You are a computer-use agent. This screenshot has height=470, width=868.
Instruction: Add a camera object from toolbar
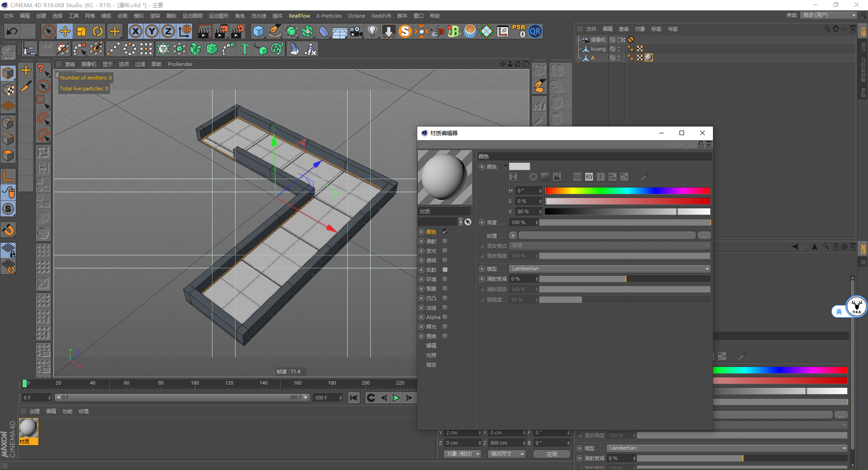356,31
